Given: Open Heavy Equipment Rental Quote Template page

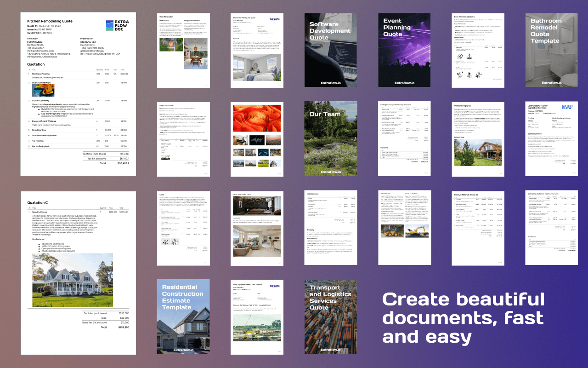Looking at the screenshot, I should (x=257, y=316).
